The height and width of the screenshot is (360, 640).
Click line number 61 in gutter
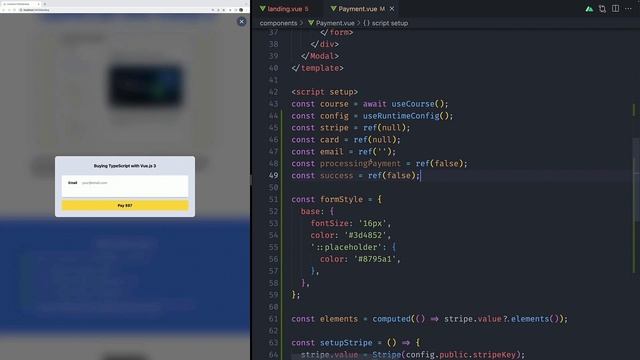(x=273, y=319)
